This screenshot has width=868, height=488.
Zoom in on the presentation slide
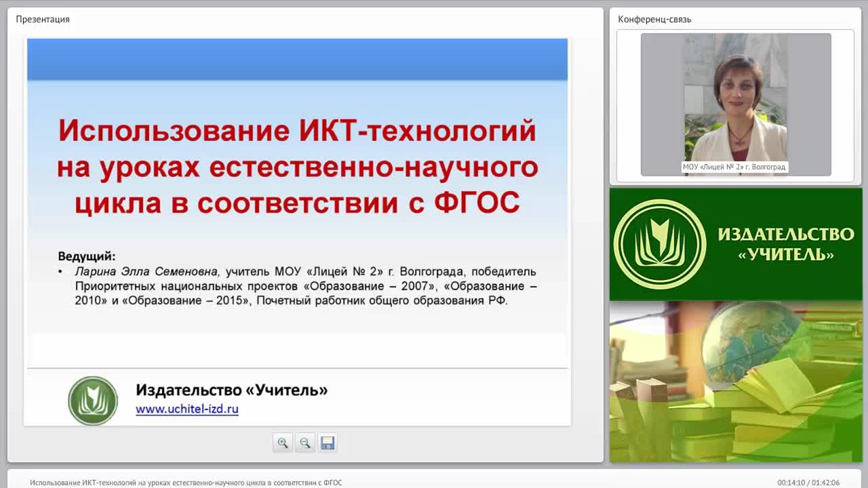click(x=283, y=443)
